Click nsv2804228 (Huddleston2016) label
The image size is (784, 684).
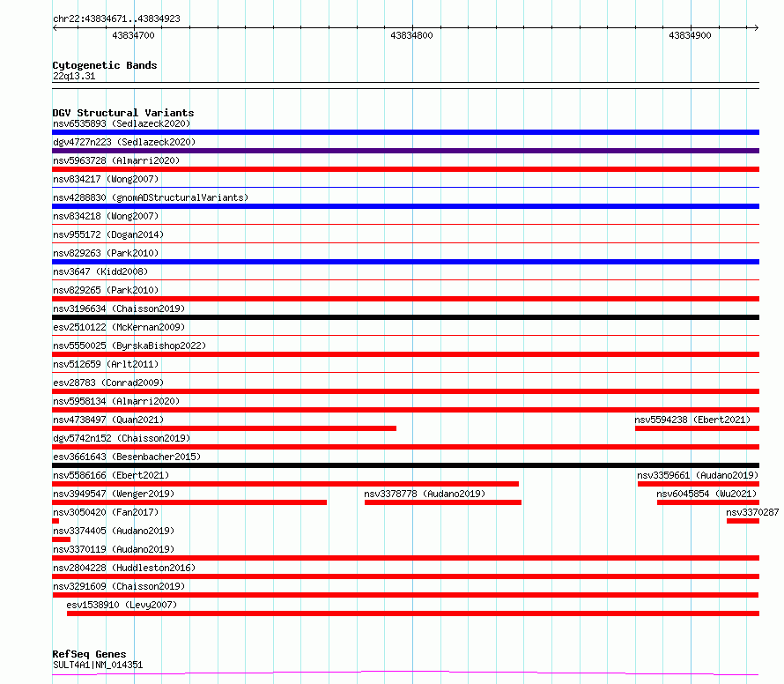tap(124, 568)
